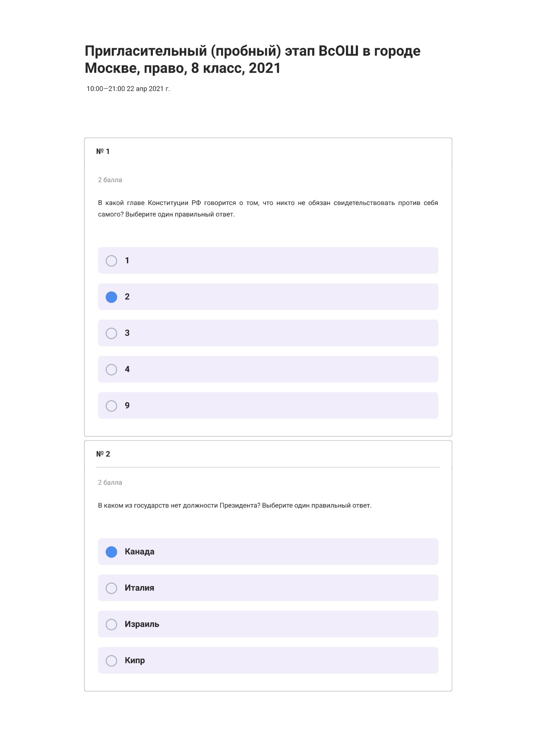535x756 pixels.
Task: Click the Канада answer label
Action: (139, 551)
